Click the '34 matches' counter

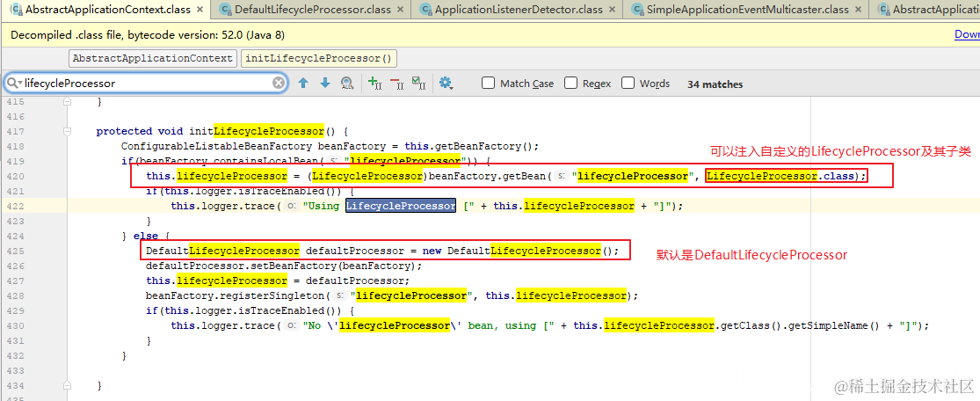click(x=715, y=84)
